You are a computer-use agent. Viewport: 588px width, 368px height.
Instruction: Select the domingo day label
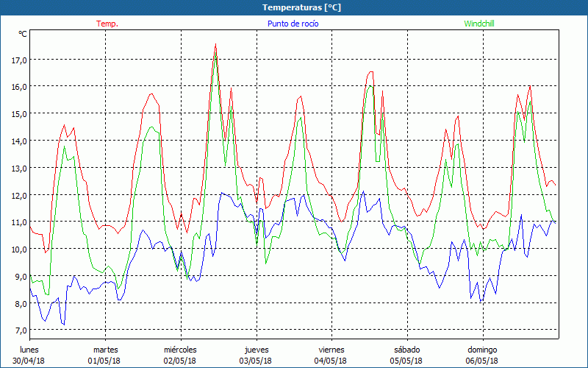pyautogui.click(x=482, y=349)
